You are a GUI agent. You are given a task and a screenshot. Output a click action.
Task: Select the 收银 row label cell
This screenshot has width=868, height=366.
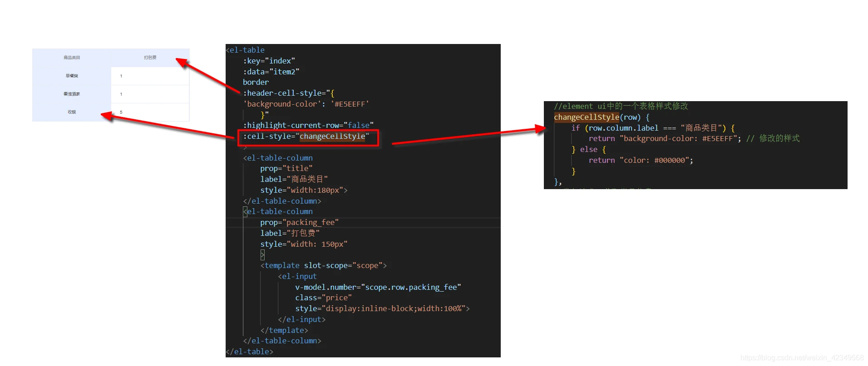click(72, 112)
